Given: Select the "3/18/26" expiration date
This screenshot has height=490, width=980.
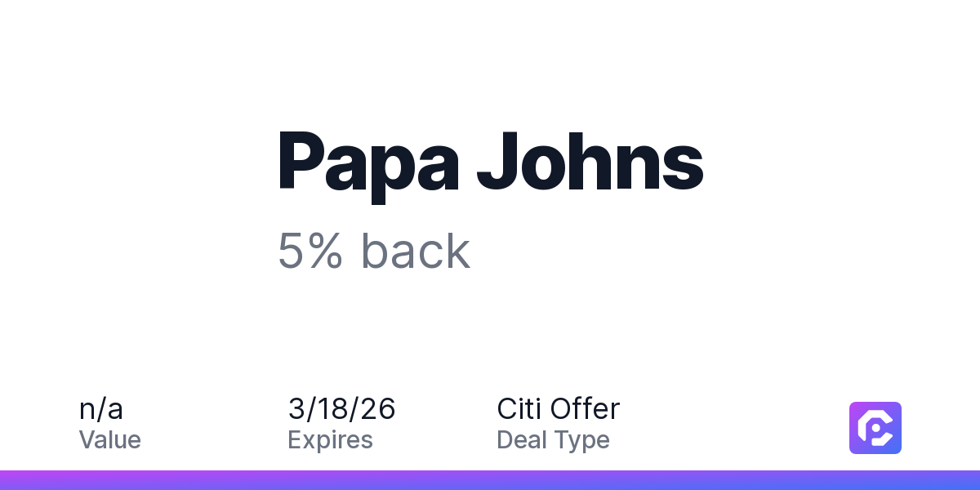Looking at the screenshot, I should (x=341, y=408).
